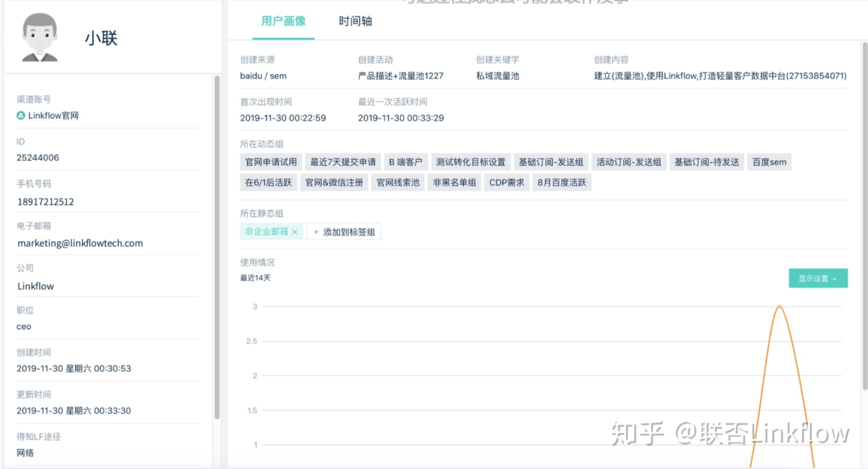The height and width of the screenshot is (469, 868).
Task: Click the 基础订阅-待发送 tag
Action: coord(707,162)
